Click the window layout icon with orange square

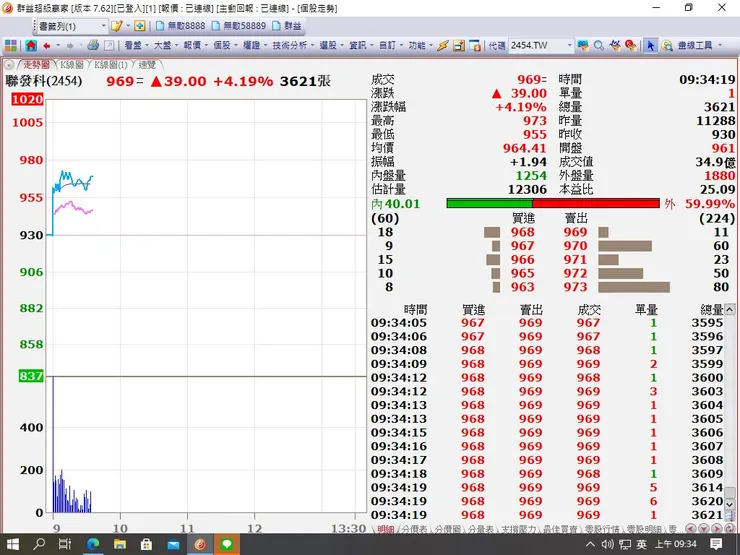(475, 46)
